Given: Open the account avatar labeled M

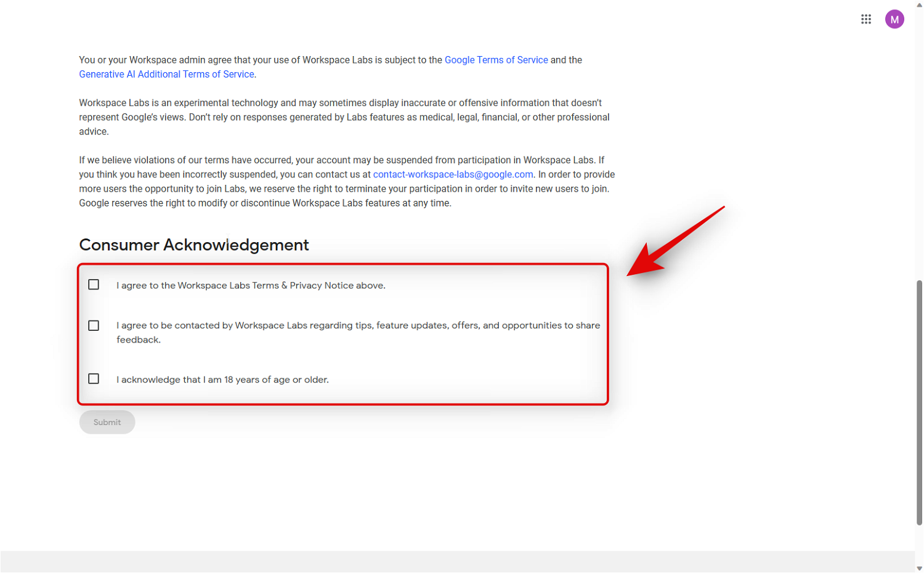Looking at the screenshot, I should coord(894,19).
